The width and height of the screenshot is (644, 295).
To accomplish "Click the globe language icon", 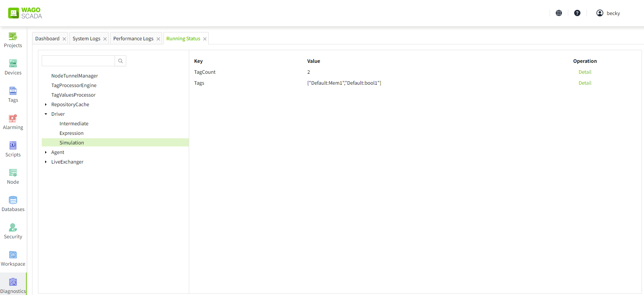I will click(x=559, y=13).
